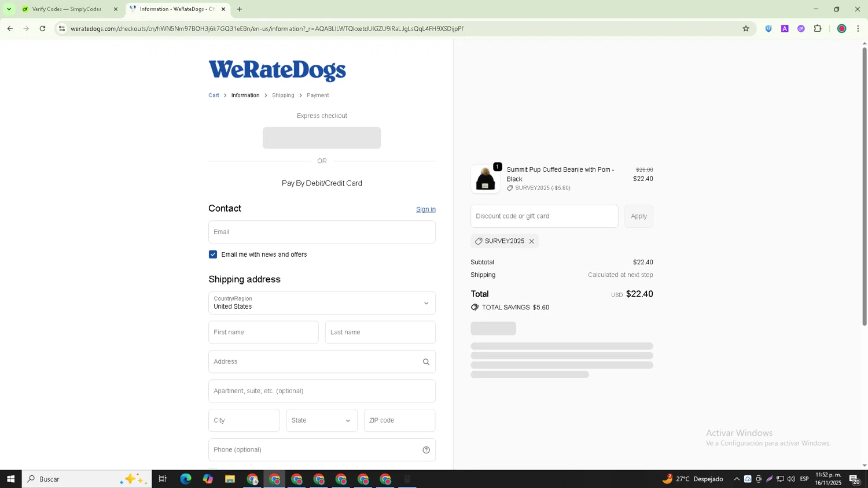Click the Payment breadcrumb step
Viewport: 868px width, 488px height.
click(x=318, y=95)
